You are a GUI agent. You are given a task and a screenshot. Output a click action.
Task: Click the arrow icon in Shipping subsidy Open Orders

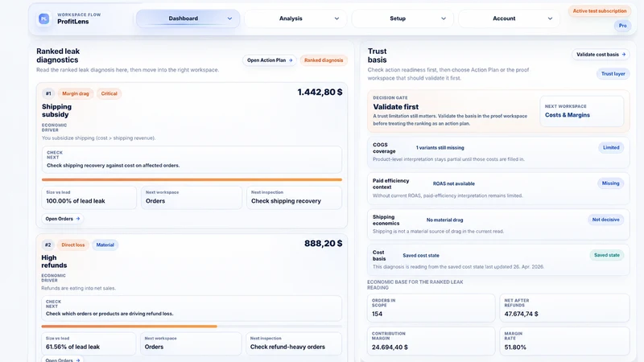(x=78, y=219)
